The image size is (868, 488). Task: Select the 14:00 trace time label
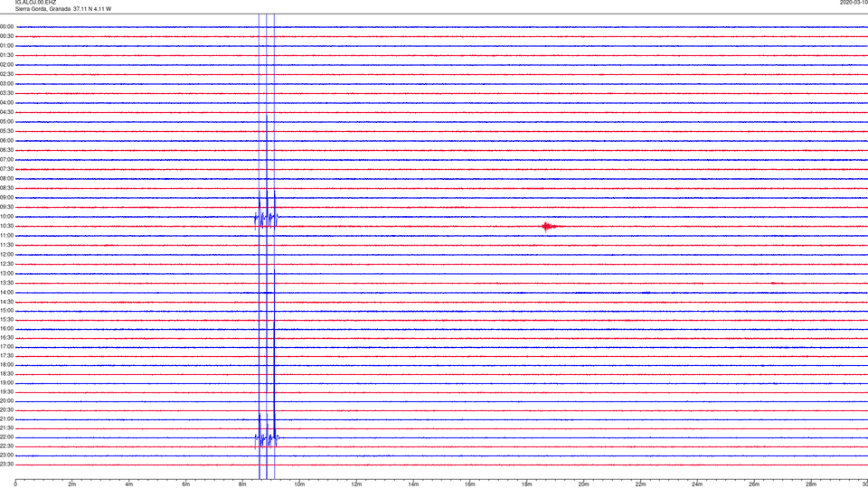(6, 293)
